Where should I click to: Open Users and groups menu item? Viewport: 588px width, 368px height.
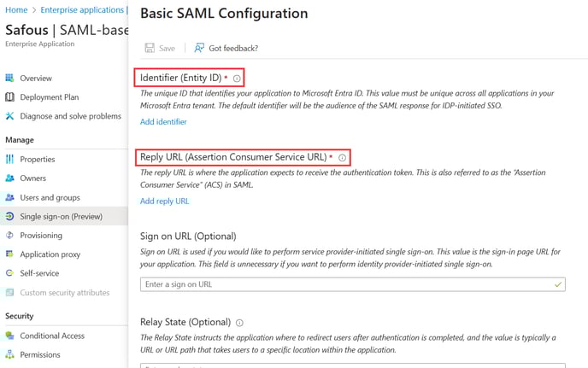pyautogui.click(x=50, y=197)
